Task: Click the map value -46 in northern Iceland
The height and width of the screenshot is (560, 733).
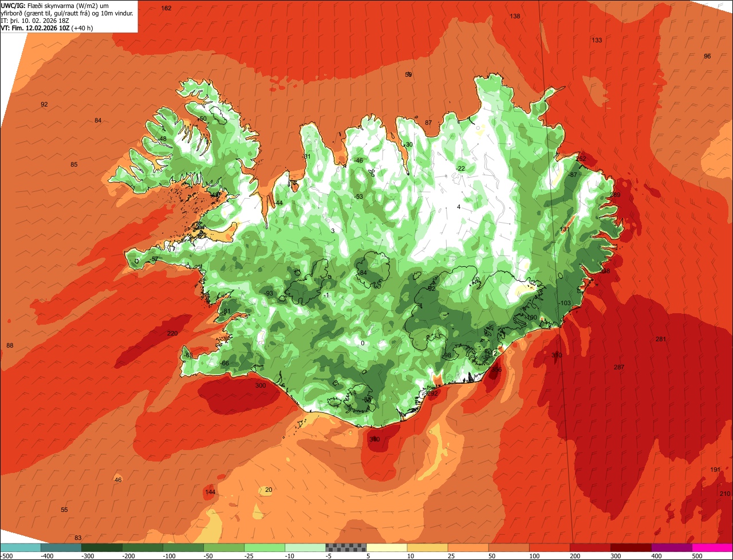Action: tap(358, 160)
